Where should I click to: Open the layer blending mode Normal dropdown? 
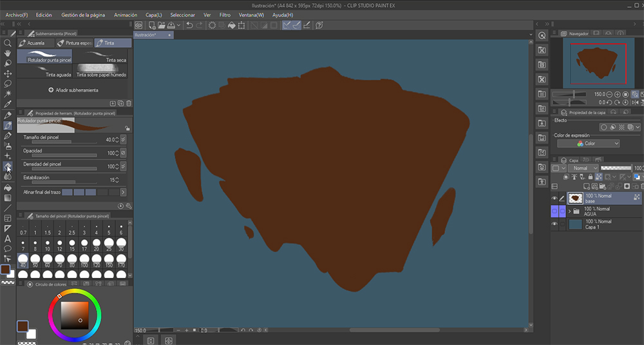coord(583,168)
